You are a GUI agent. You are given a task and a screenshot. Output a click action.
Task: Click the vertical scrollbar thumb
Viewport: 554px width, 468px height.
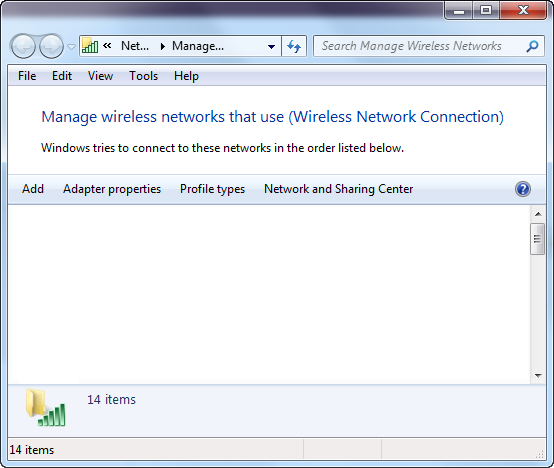[x=537, y=239]
